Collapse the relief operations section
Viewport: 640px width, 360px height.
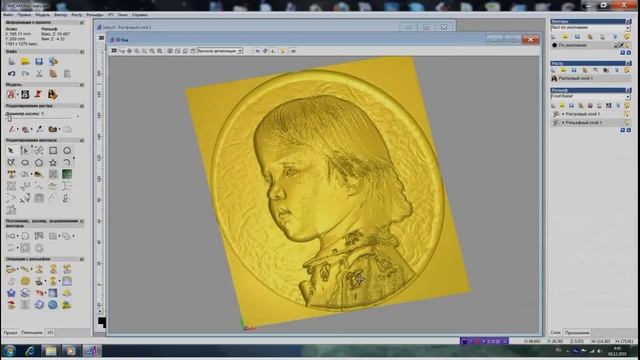(x=82, y=259)
